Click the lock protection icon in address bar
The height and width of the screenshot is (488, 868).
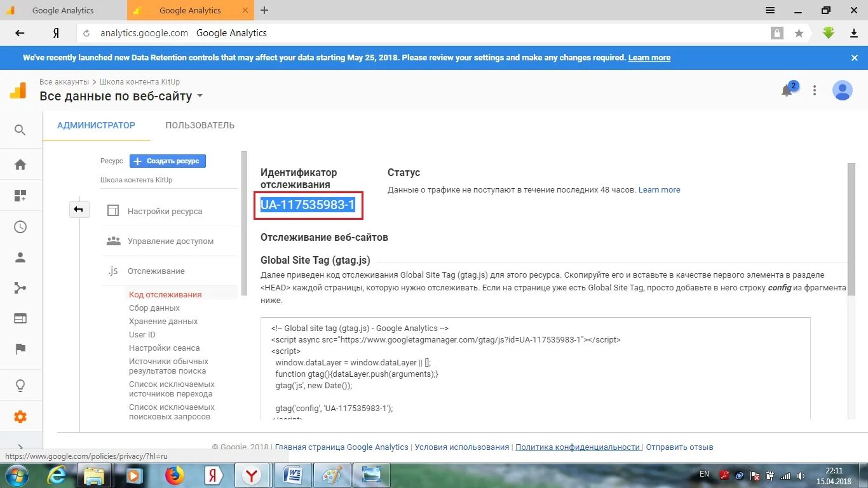pyautogui.click(x=776, y=33)
